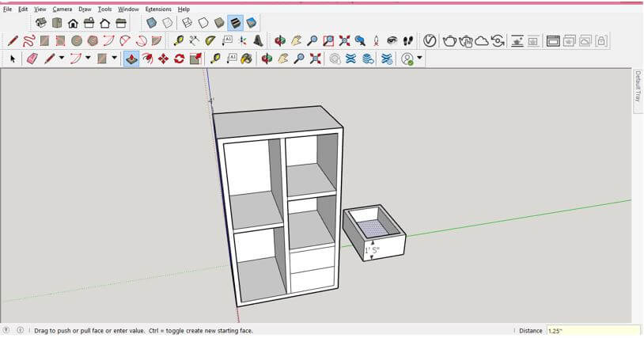Select the Walk footprints tool
The width and height of the screenshot is (644, 338).
[x=408, y=40]
